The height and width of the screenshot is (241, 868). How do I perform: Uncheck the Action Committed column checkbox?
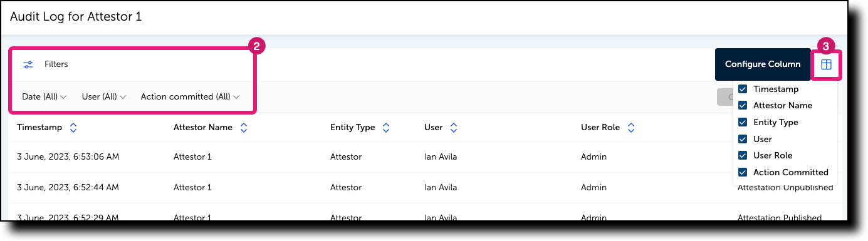tap(743, 172)
